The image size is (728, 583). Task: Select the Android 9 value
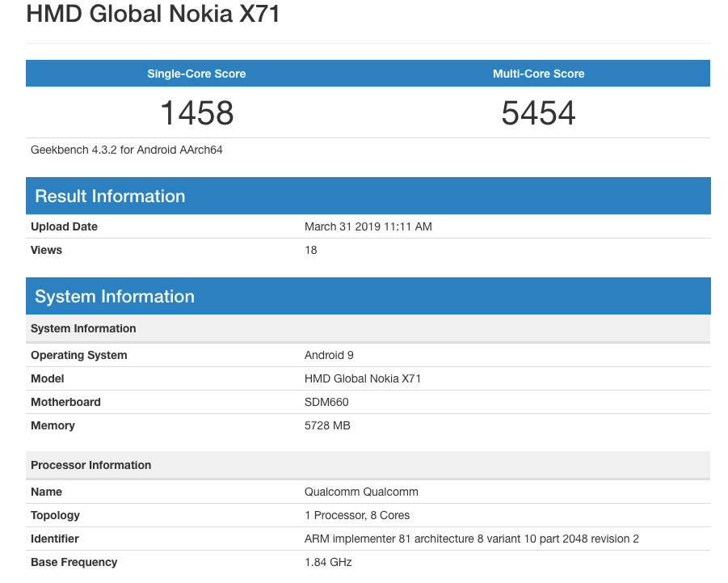[x=329, y=356]
